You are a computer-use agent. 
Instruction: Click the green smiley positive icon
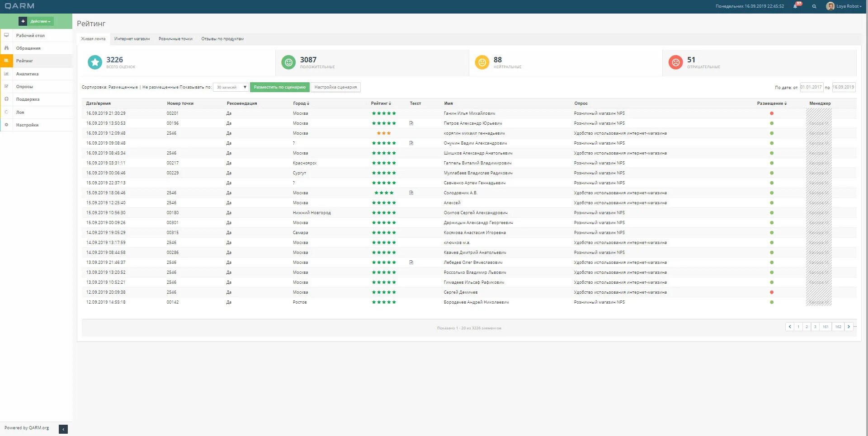coord(288,62)
